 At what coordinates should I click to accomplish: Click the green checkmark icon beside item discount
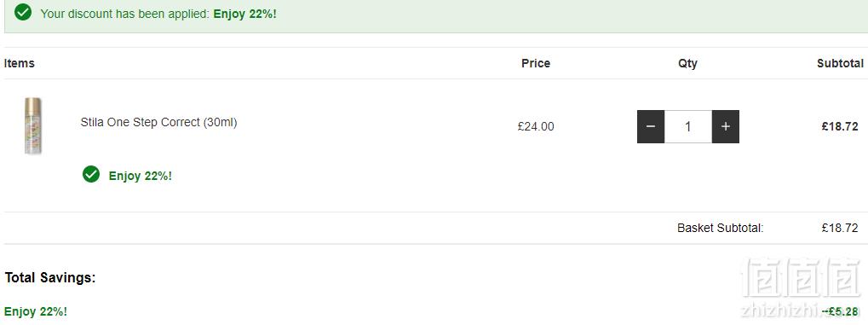coord(91,174)
